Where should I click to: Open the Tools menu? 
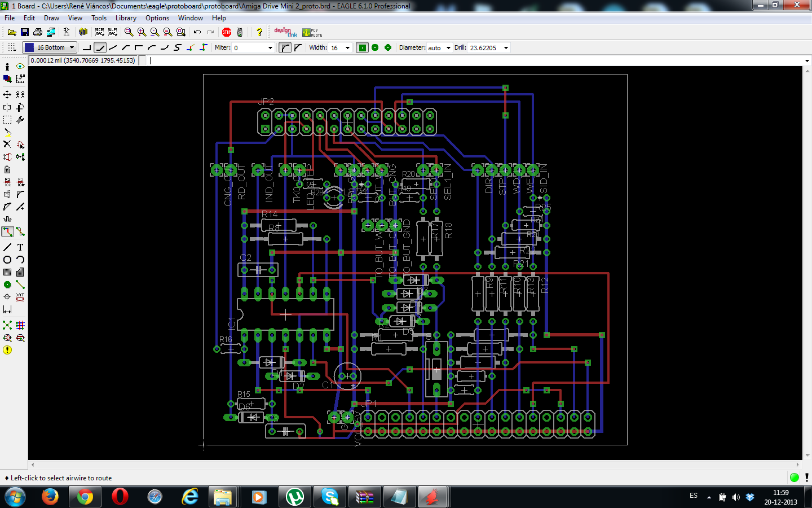tap(99, 18)
